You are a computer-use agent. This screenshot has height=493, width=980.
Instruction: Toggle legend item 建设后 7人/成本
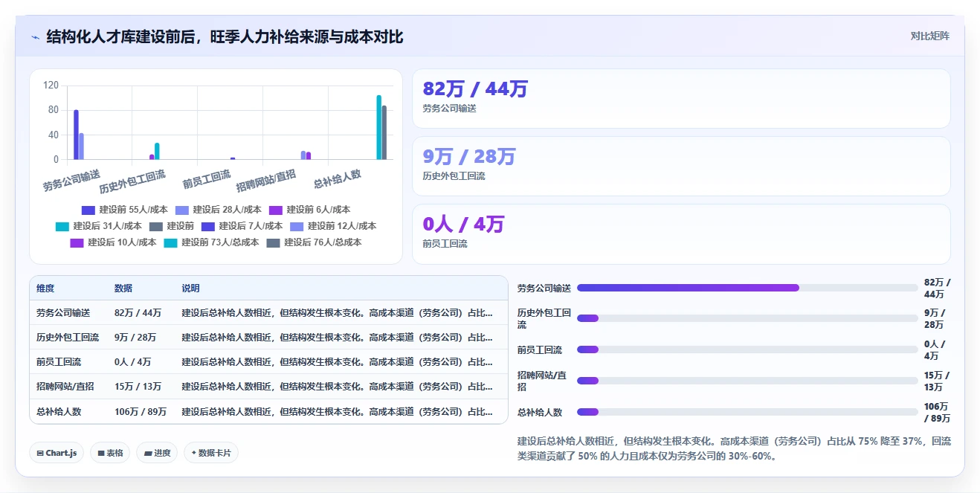point(242,226)
